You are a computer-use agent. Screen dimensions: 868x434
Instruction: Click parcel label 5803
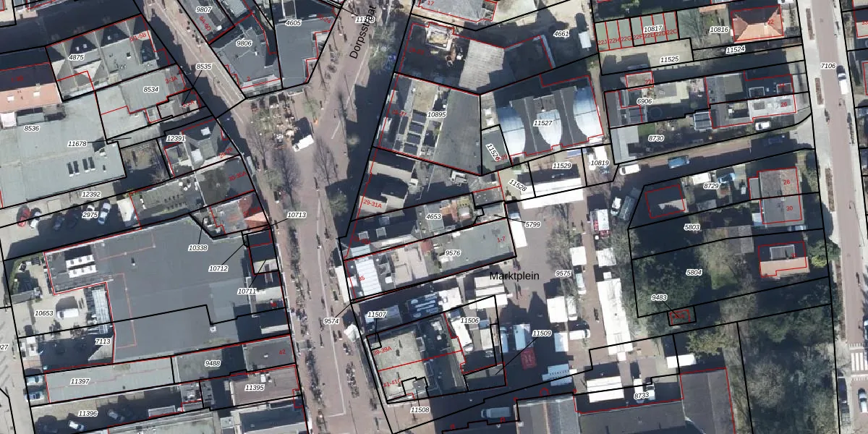(x=692, y=227)
